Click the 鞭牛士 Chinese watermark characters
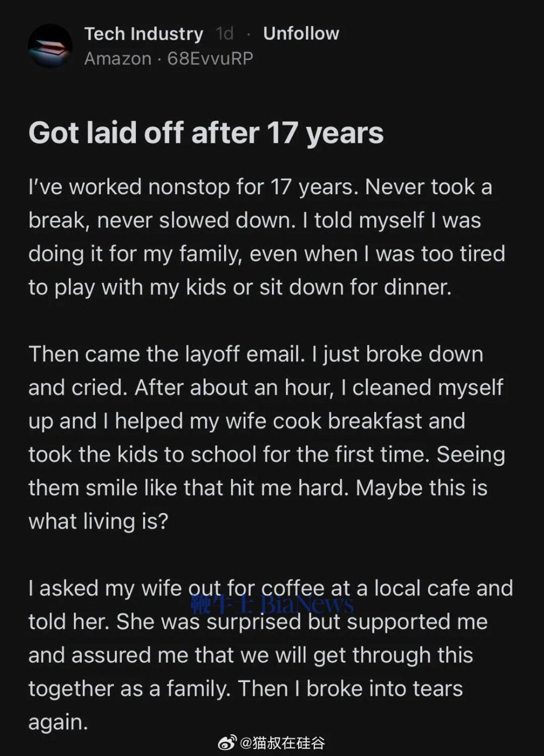Viewport: 544px width, 756px height. click(x=222, y=604)
